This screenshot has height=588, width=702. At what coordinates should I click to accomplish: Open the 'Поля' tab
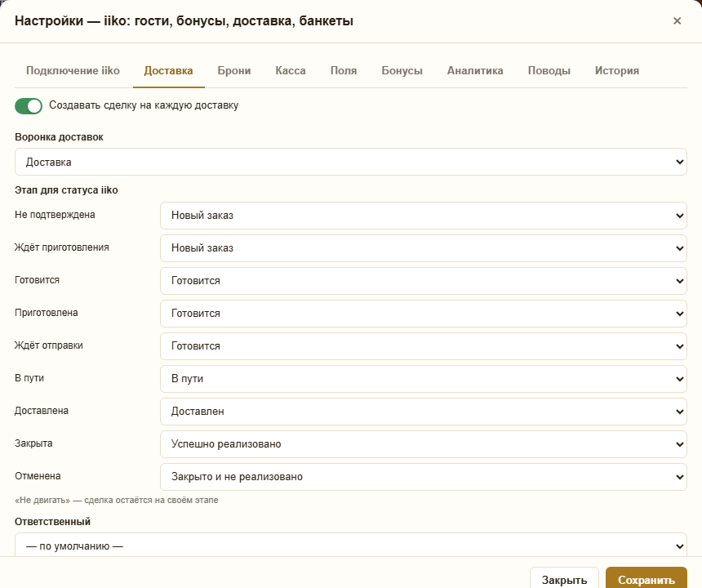344,71
